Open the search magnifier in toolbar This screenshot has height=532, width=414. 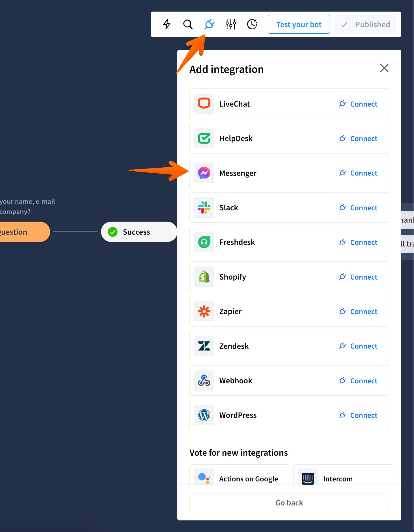pos(188,24)
